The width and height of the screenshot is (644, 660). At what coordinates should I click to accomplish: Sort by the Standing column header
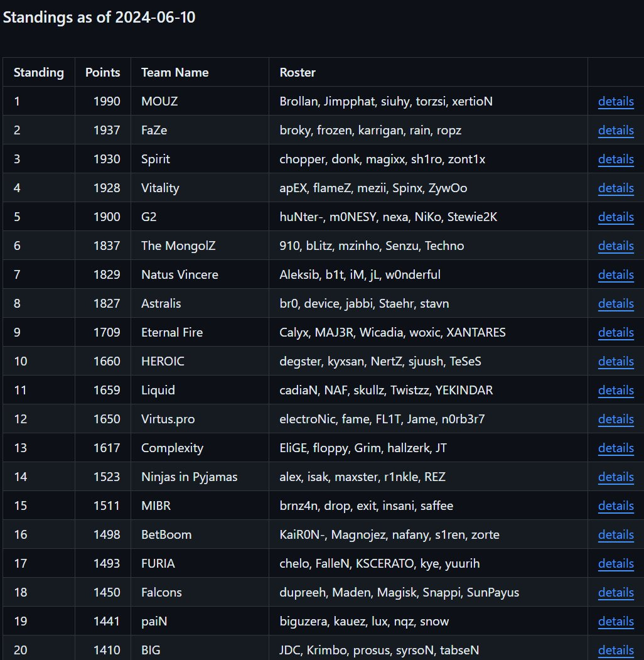coord(38,72)
